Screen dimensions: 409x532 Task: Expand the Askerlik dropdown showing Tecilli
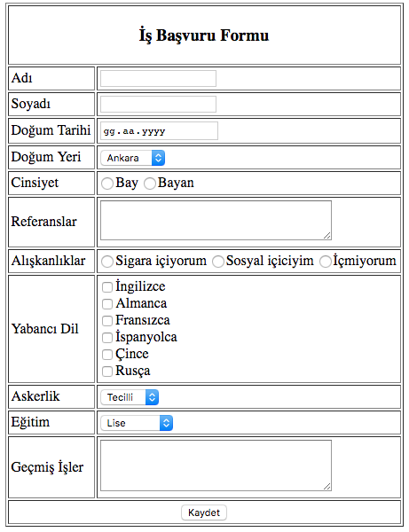[x=130, y=397]
